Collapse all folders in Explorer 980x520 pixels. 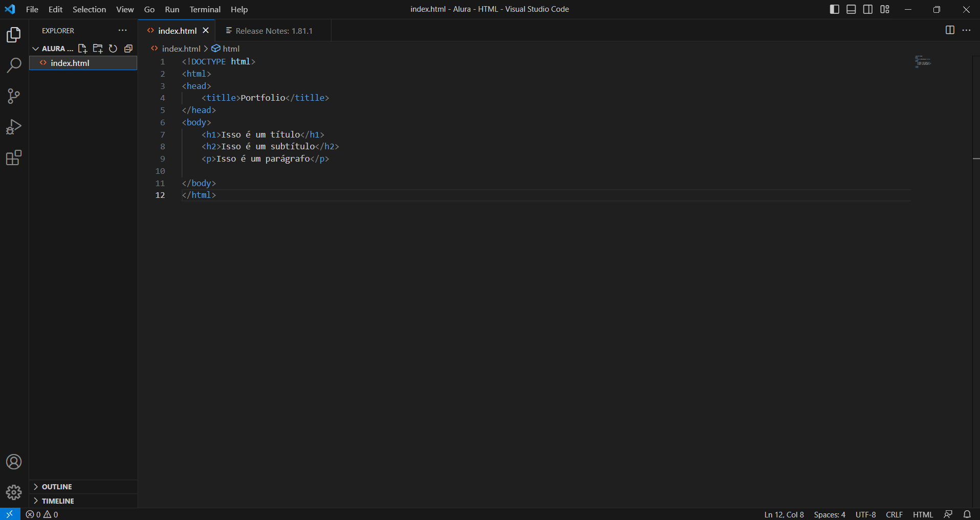point(128,49)
